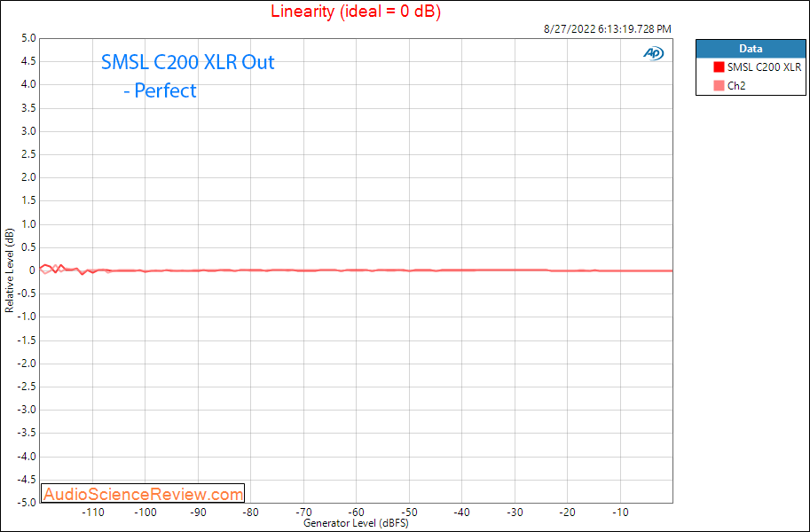Screen dimensions: 810x532
Task: Click the -30 horizontal axis tick label
Action: pyautogui.click(x=515, y=512)
